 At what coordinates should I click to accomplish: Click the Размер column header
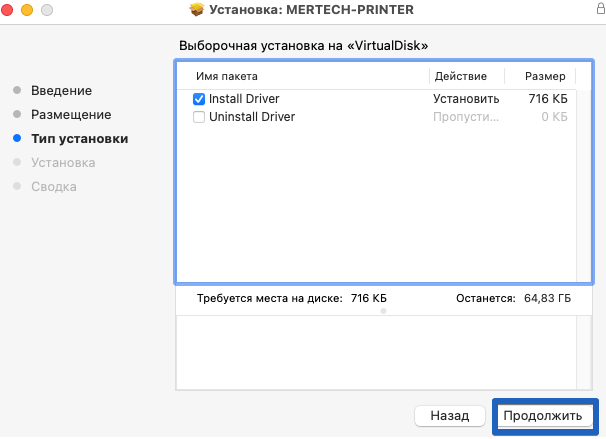545,76
